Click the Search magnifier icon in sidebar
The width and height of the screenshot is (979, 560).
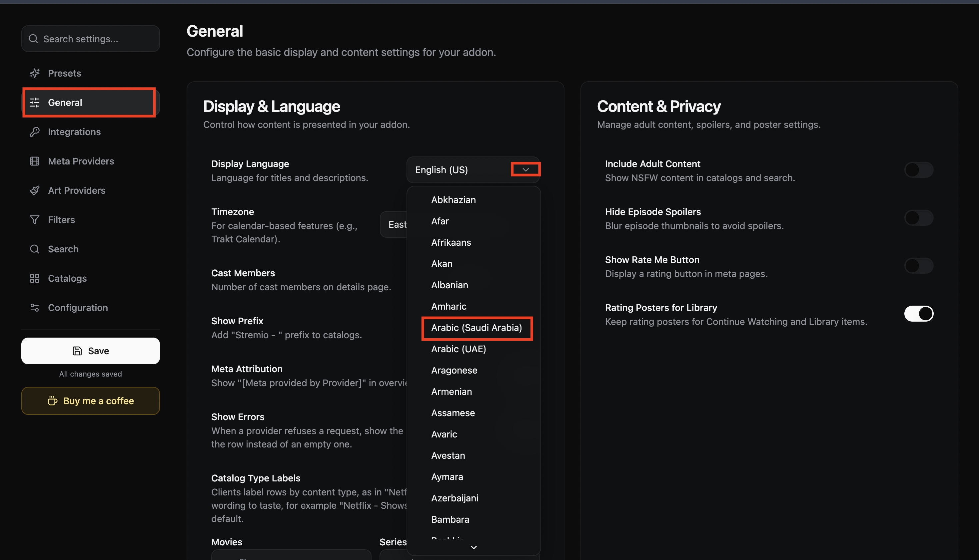tap(35, 249)
